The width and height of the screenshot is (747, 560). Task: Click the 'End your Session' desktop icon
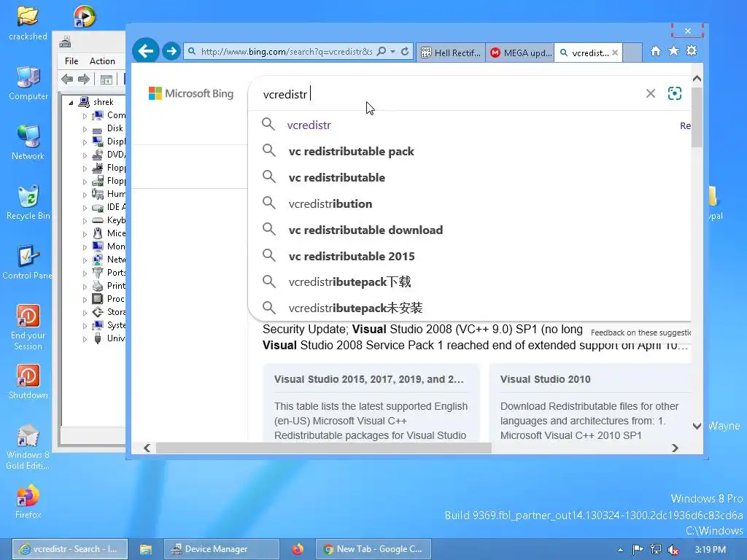click(x=28, y=327)
